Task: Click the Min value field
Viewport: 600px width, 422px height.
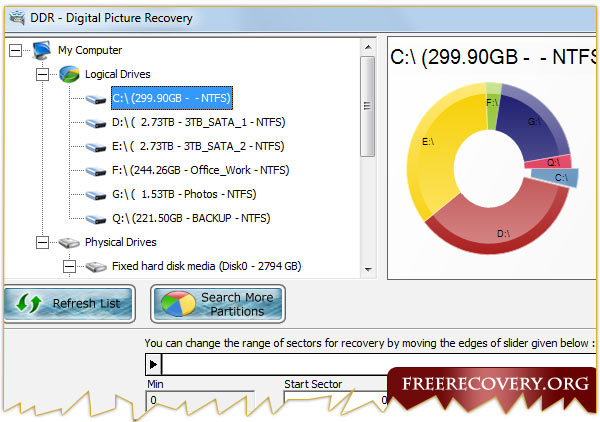Action: coord(200,400)
